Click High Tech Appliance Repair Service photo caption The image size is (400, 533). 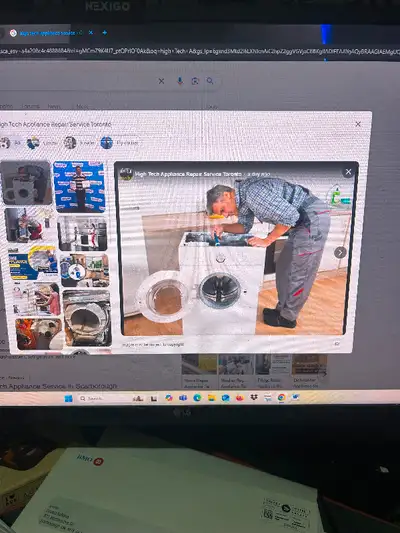point(188,174)
